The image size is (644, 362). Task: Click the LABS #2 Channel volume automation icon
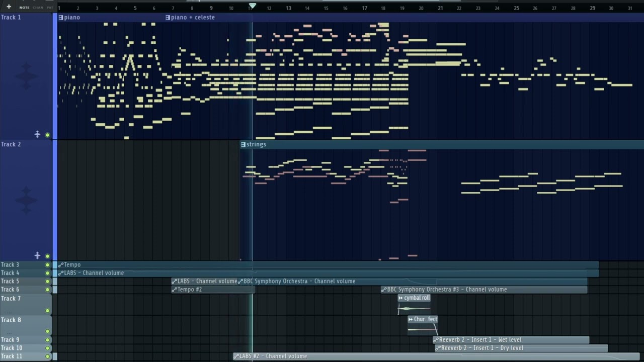[x=236, y=356]
